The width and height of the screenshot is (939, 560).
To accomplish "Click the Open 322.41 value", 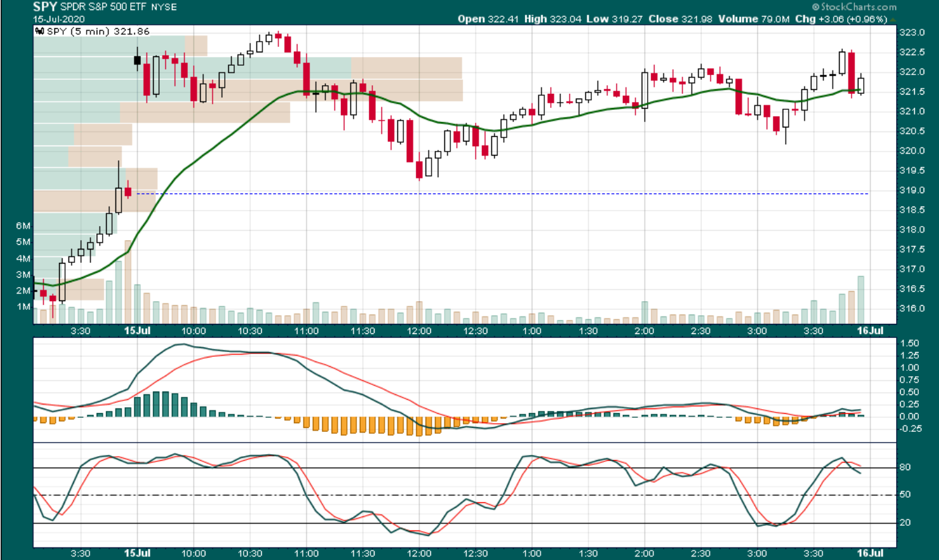I will (488, 19).
